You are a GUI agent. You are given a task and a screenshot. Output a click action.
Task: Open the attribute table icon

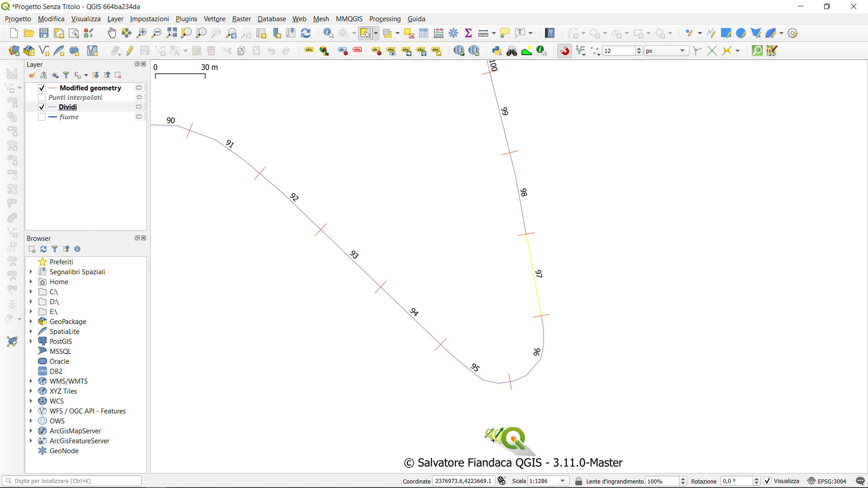(x=424, y=33)
